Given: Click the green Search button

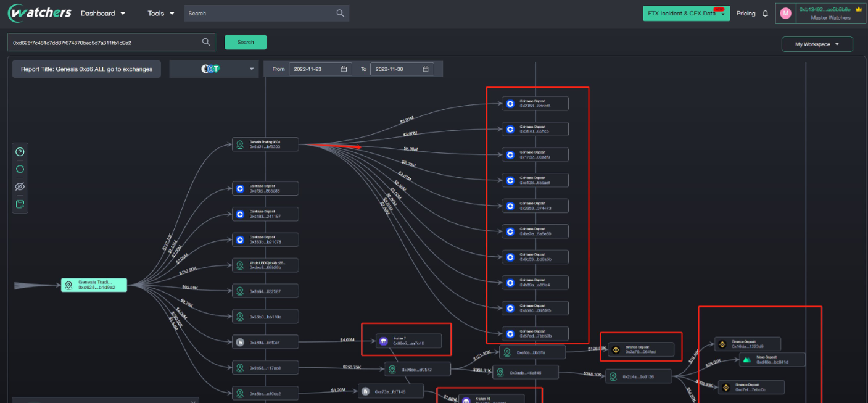Looking at the screenshot, I should click(x=246, y=42).
